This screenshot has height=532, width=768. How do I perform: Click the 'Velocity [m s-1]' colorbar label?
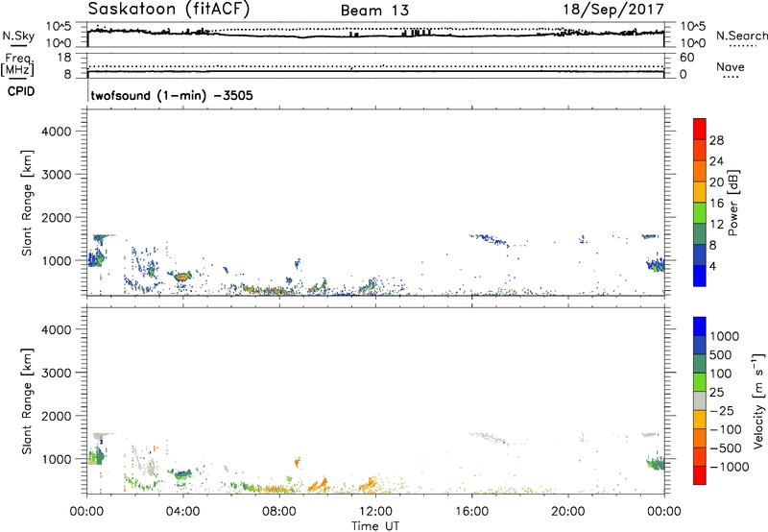click(x=758, y=400)
